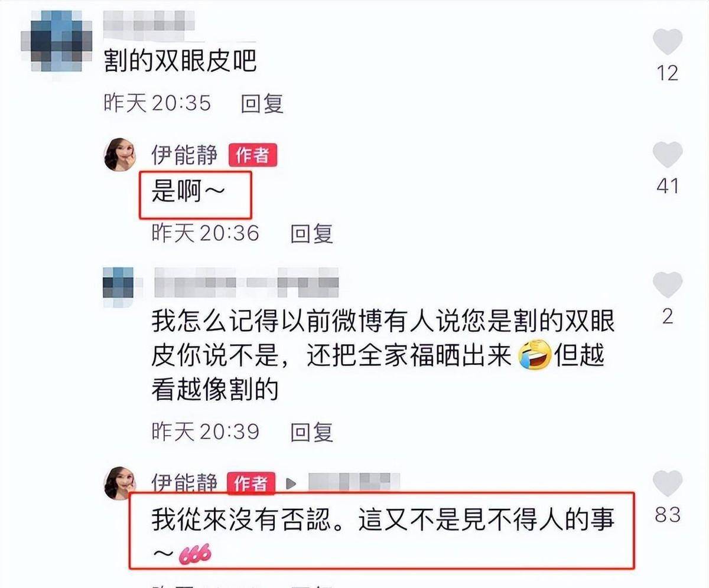The height and width of the screenshot is (588, 709).
Task: Select the comment text "割的双眼皮吧"
Action: [180, 61]
